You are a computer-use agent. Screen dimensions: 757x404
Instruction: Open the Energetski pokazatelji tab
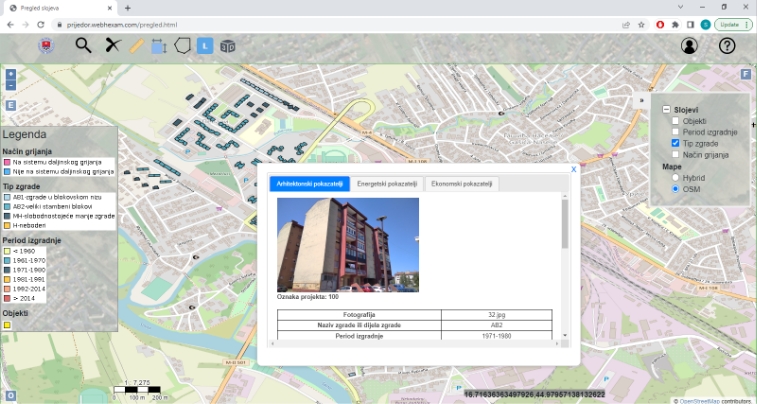[x=387, y=184]
